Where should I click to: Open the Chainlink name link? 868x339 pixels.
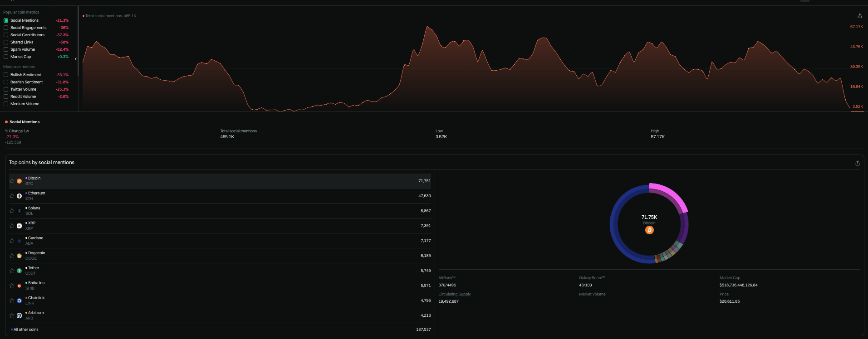click(36, 298)
